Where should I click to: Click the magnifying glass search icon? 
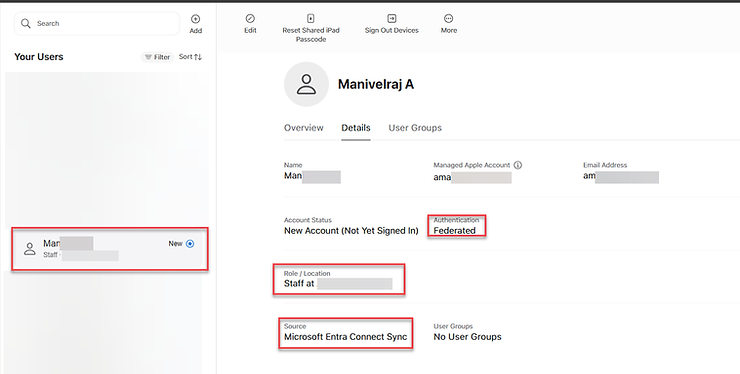click(x=26, y=23)
